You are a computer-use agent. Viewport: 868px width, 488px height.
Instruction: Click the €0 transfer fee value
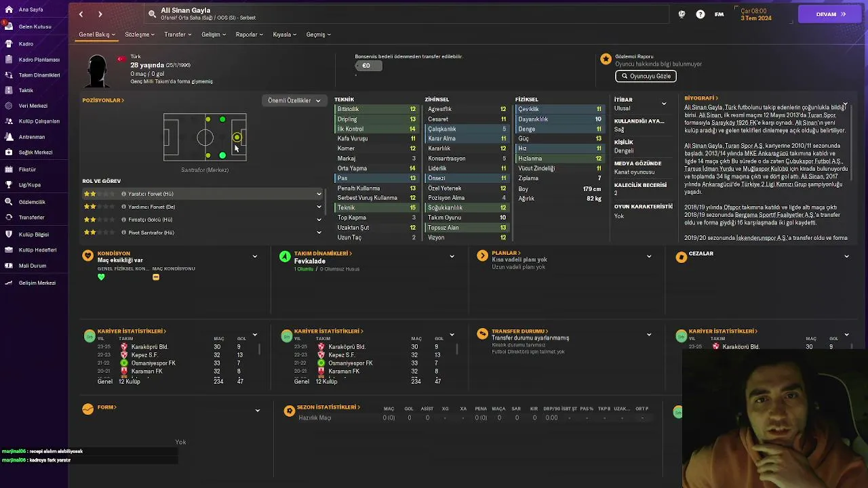click(x=368, y=66)
